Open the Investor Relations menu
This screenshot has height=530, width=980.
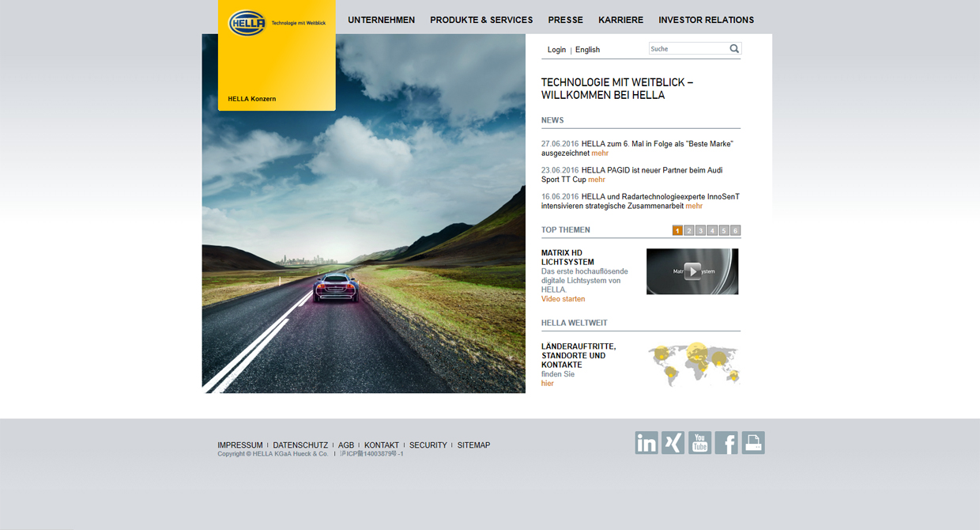tap(707, 20)
